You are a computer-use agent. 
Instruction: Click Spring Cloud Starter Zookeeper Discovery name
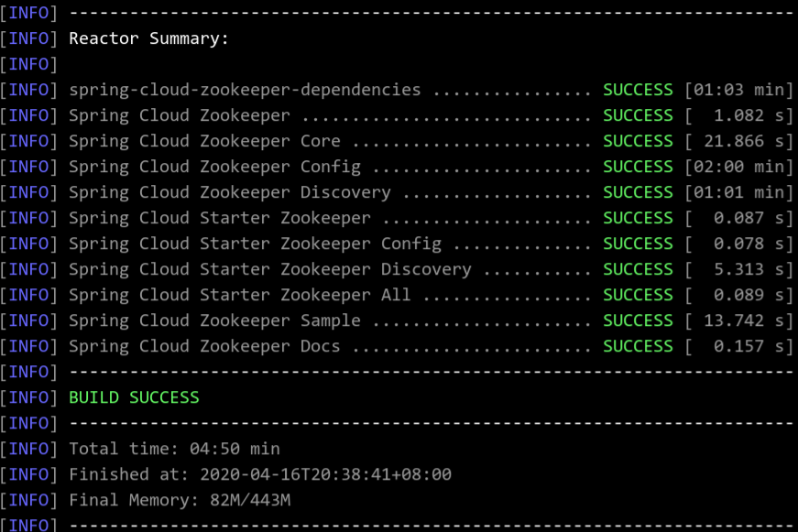coord(270,269)
